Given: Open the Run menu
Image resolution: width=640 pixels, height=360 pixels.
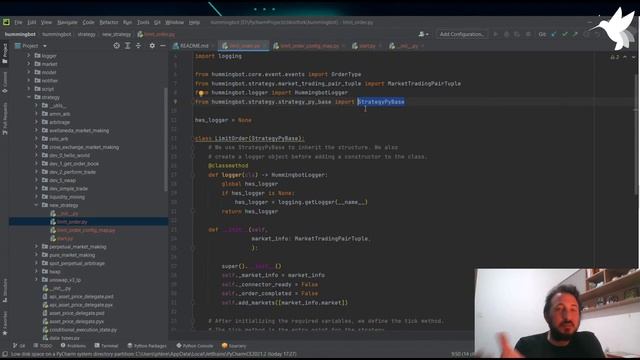Looking at the screenshot, I should 127,22.
